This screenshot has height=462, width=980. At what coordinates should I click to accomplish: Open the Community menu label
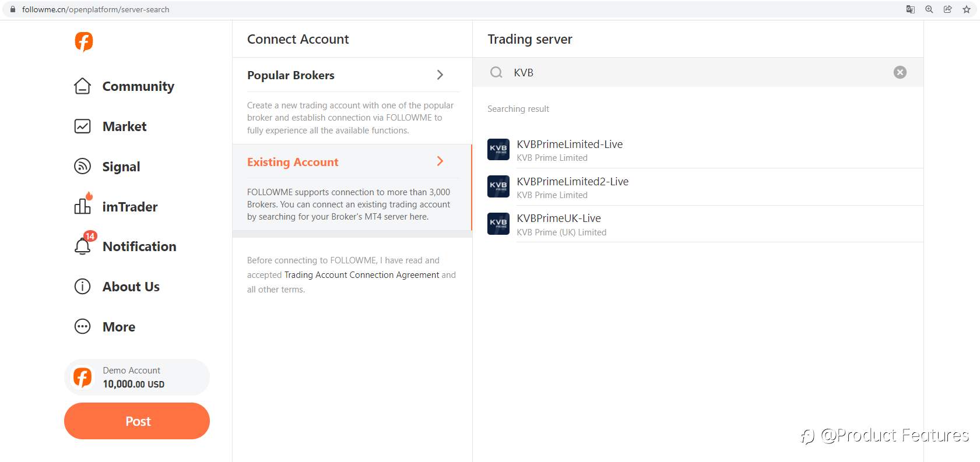pos(138,86)
